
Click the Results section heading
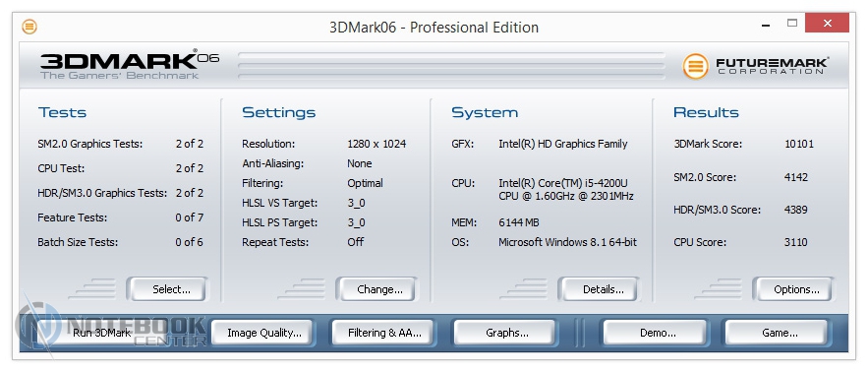pos(706,112)
